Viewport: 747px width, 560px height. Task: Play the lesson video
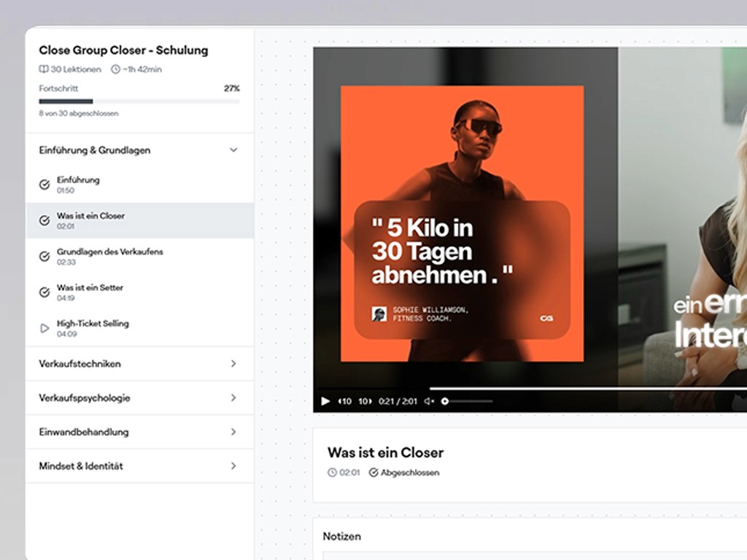(325, 402)
